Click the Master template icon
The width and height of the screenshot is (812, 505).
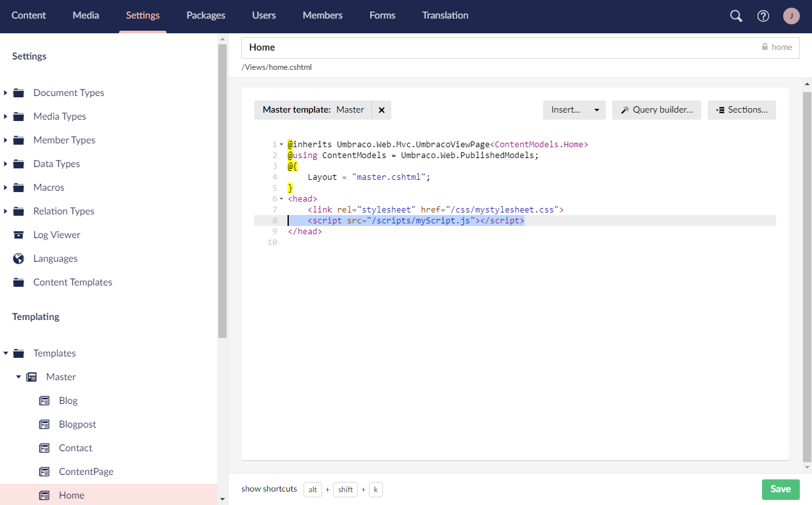pos(31,377)
